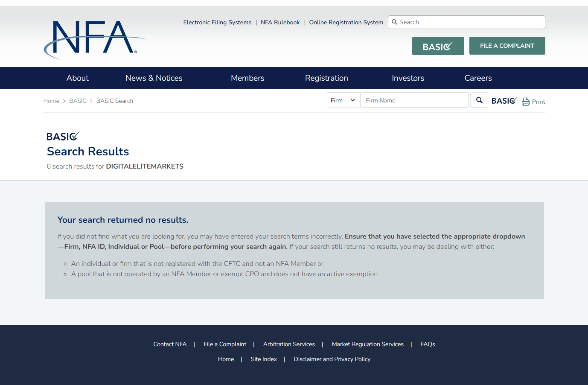Open Home link in the footer
The height and width of the screenshot is (385, 588).
(226, 359)
